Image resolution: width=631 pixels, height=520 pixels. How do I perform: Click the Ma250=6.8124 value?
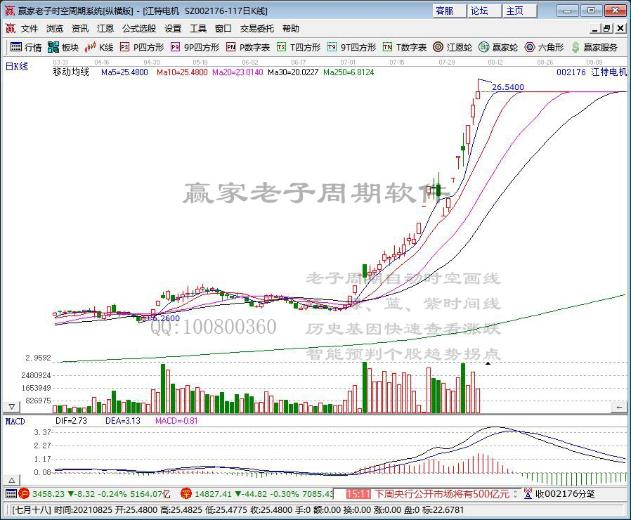[x=348, y=72]
